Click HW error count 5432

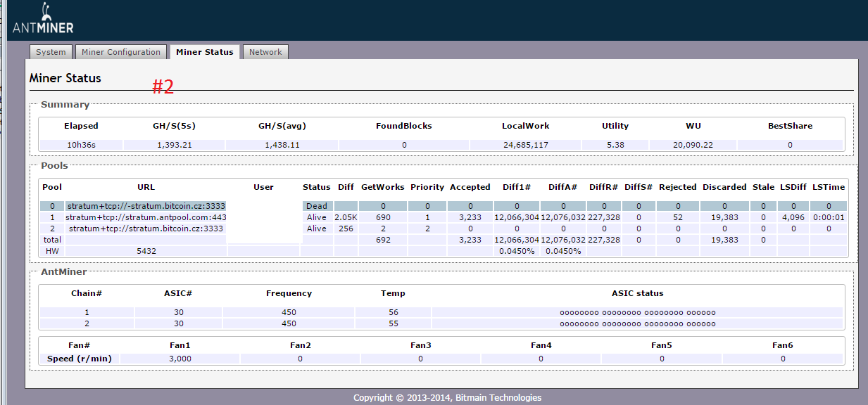(x=146, y=251)
